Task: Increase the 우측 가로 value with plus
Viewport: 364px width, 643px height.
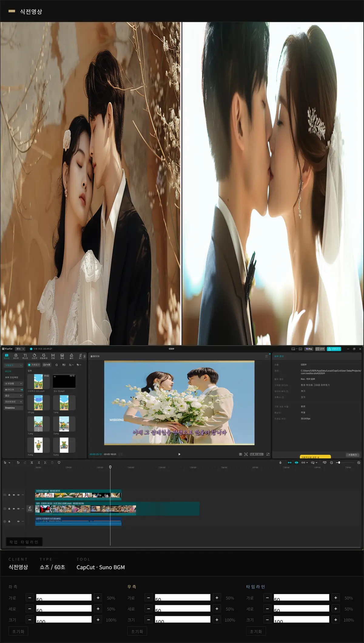Action: click(217, 598)
